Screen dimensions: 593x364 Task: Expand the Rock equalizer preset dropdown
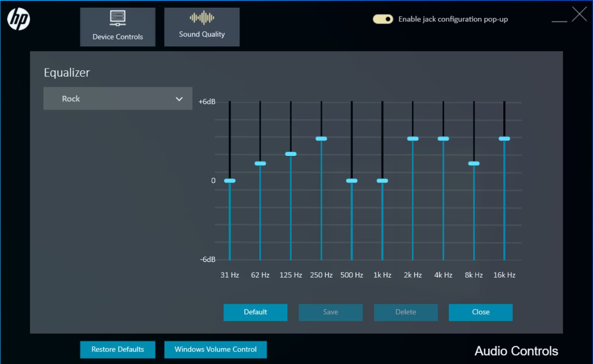pyautogui.click(x=118, y=99)
